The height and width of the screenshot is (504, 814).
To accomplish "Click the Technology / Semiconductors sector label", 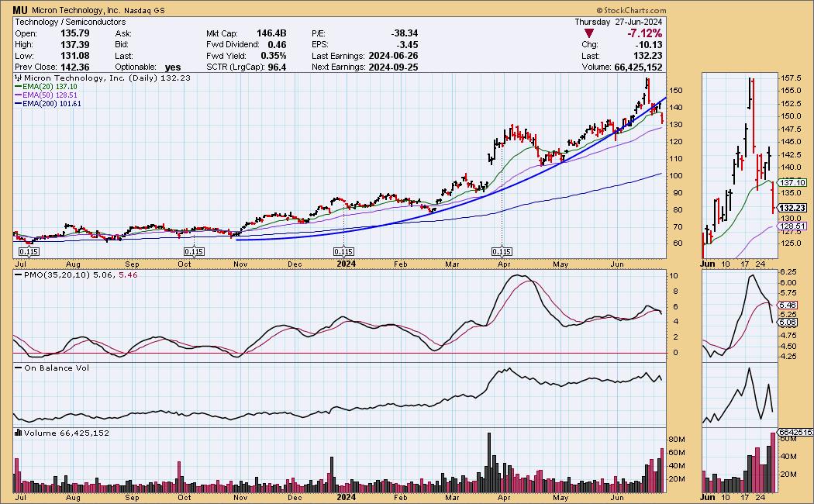I will point(70,22).
